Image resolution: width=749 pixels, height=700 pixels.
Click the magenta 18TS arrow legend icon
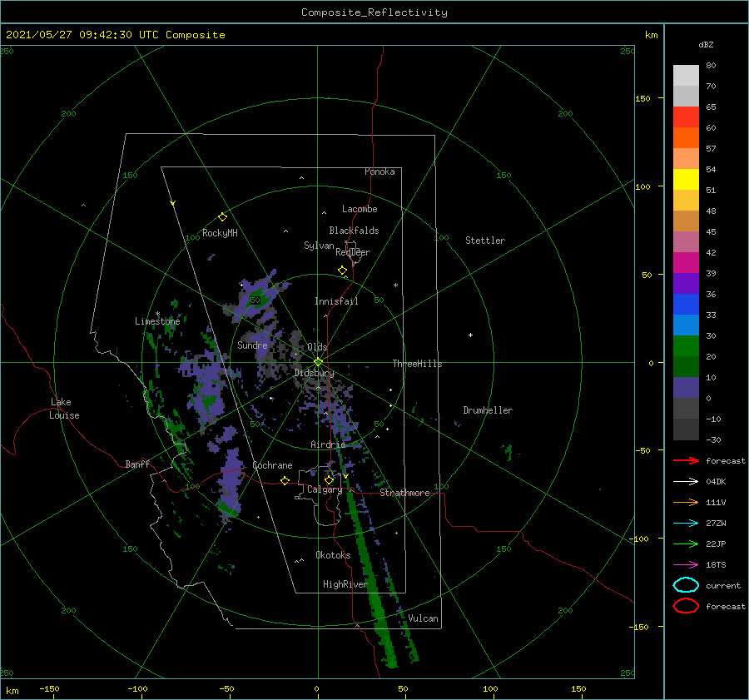(x=686, y=565)
